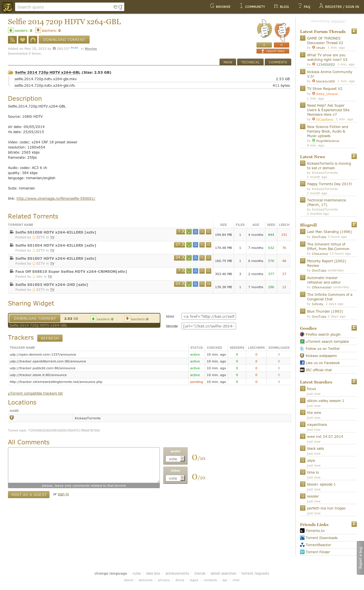Image resolution: width=364 pixels, height=590 pixels.
Task: Click the green verified icon for Selfie S01E04
Action: tap(189, 245)
